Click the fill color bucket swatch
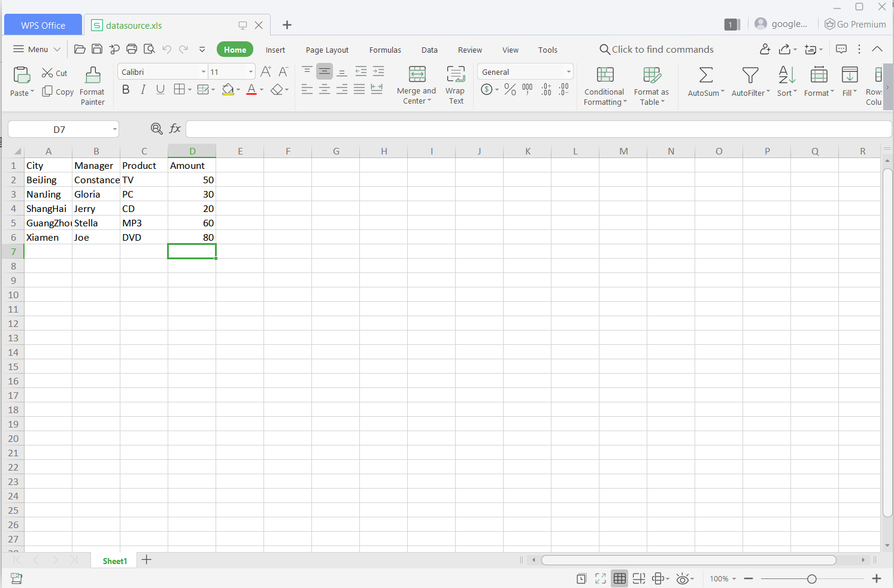Viewport: 894px width, 588px height. (228, 90)
